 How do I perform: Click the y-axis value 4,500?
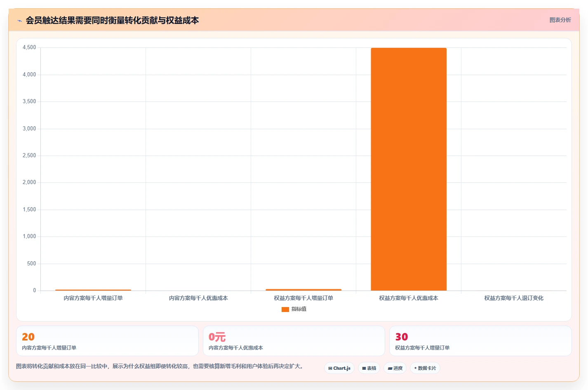[29, 47]
